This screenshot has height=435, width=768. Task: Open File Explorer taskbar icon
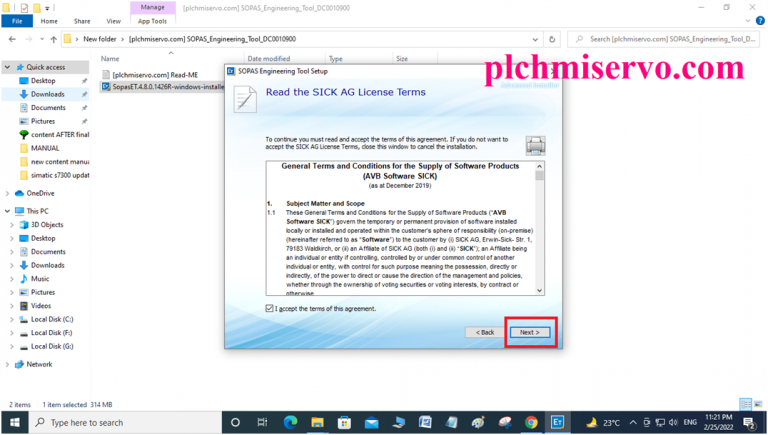[317, 422]
